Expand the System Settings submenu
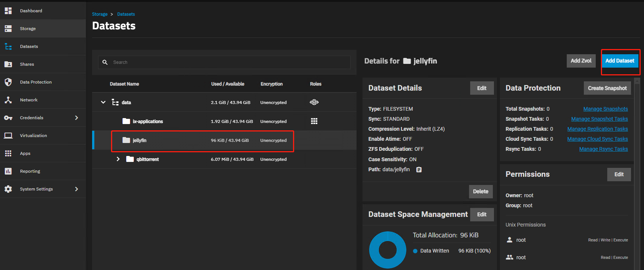Screen dimensions: 644x270 coord(77,189)
